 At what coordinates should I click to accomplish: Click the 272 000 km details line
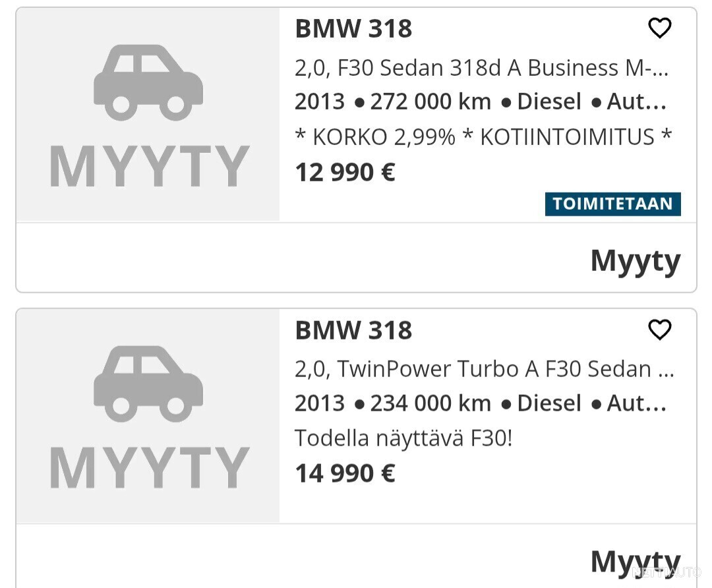[481, 102]
